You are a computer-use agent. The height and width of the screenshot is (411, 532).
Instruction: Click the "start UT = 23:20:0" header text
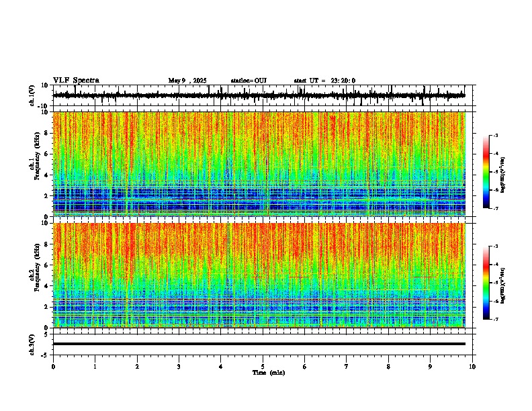click(x=324, y=81)
